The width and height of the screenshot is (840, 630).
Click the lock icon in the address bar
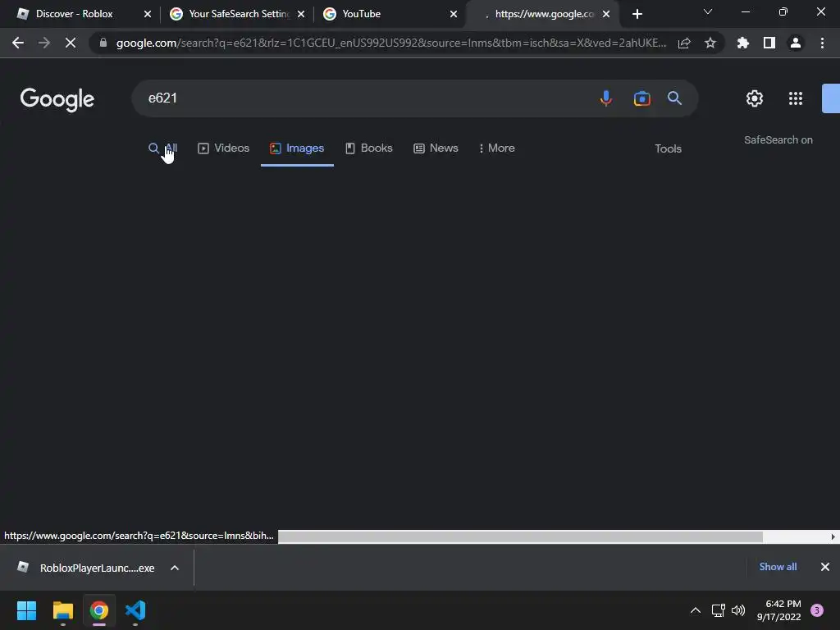(103, 43)
